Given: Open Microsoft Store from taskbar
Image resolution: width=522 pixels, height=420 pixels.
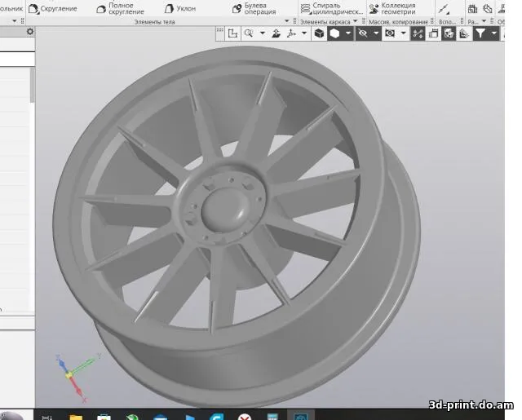Looking at the screenshot, I should tap(104, 417).
